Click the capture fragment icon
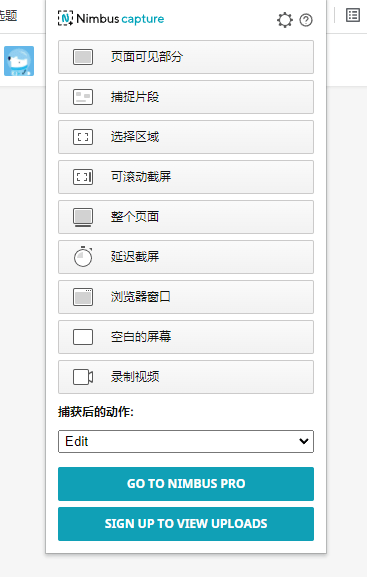Image resolution: width=367 pixels, height=577 pixels. [x=83, y=97]
